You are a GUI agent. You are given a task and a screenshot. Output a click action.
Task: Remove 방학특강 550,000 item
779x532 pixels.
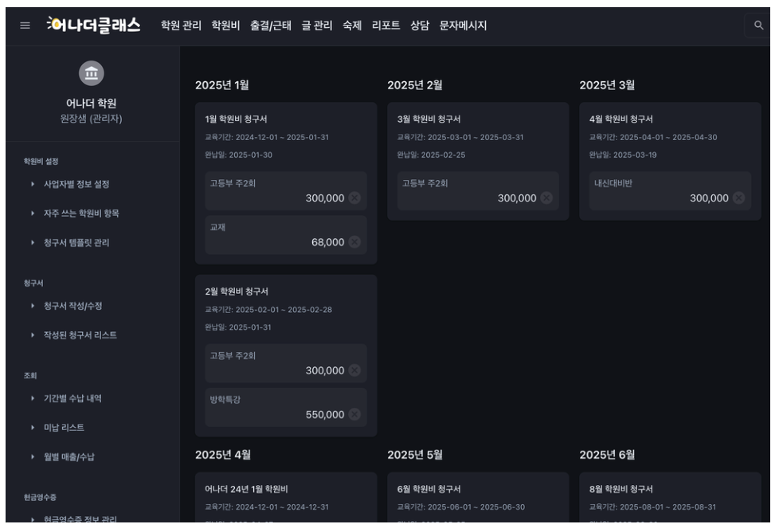pos(354,414)
